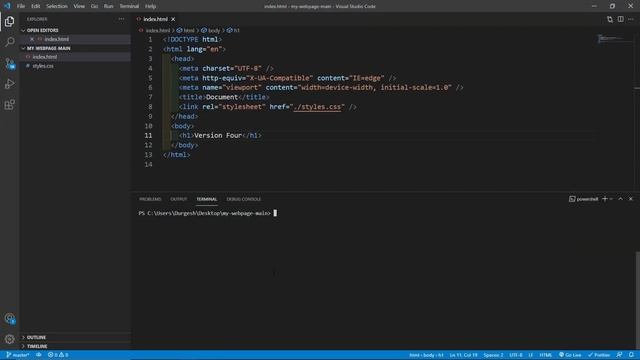The height and width of the screenshot is (360, 640).
Task: Open the View menu
Action: click(x=79, y=6)
